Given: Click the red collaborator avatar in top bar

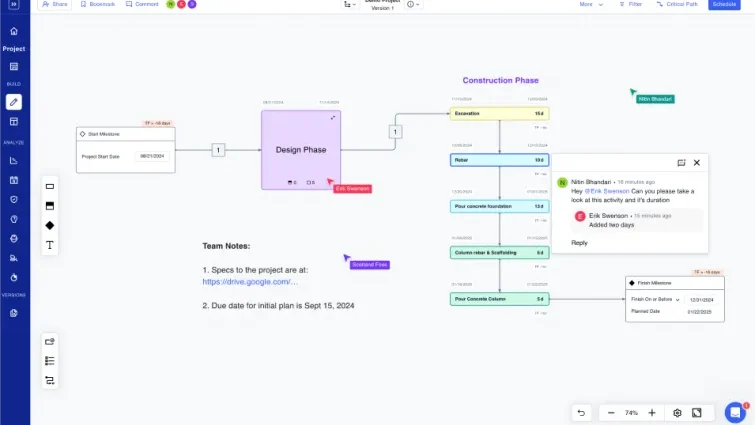Looking at the screenshot, I should [181, 4].
